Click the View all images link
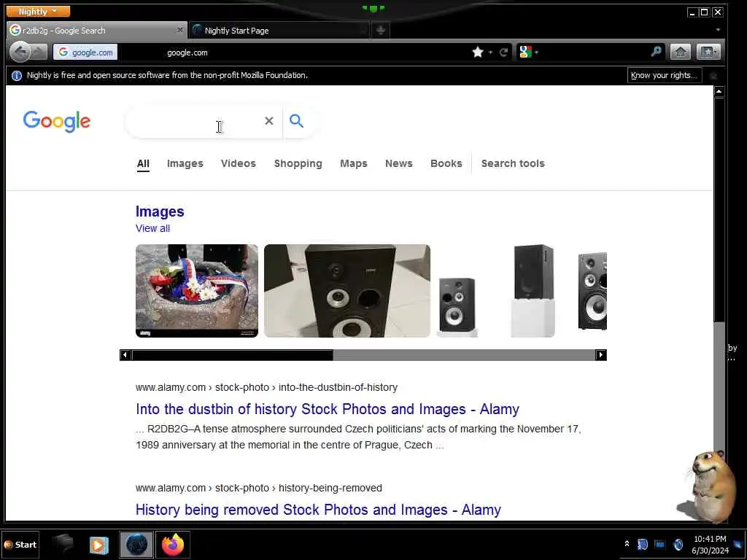747x560 pixels. (152, 228)
